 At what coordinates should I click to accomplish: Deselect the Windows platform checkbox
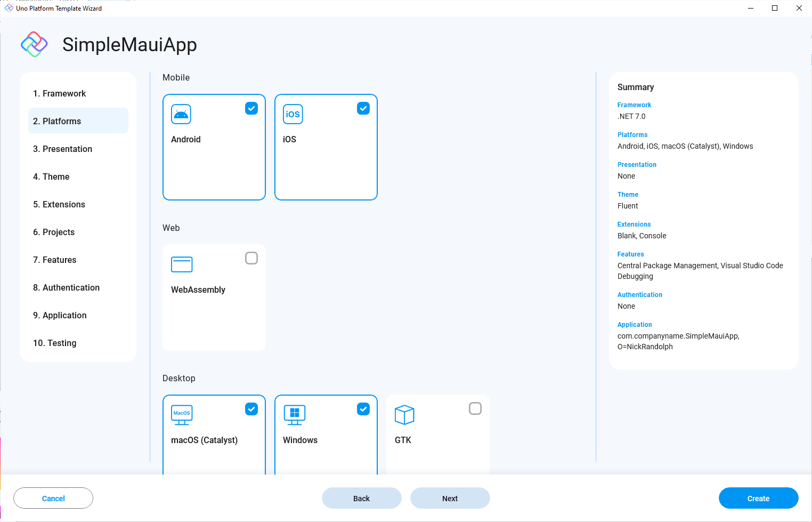coord(363,409)
